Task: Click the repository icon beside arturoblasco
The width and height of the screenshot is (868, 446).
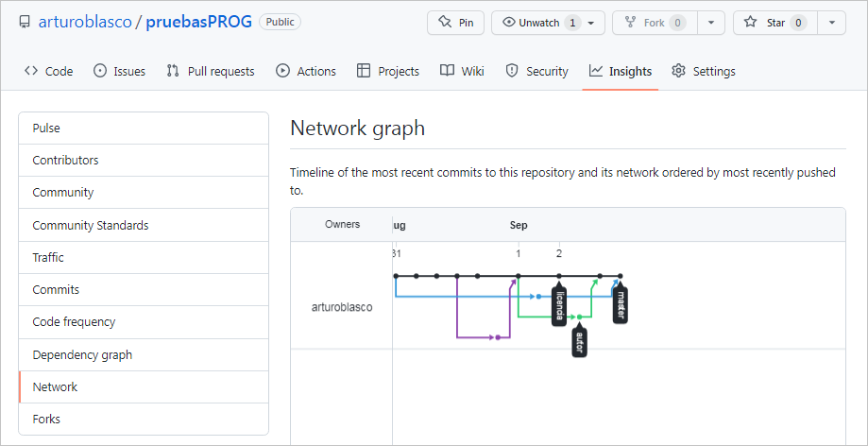Action: point(25,22)
